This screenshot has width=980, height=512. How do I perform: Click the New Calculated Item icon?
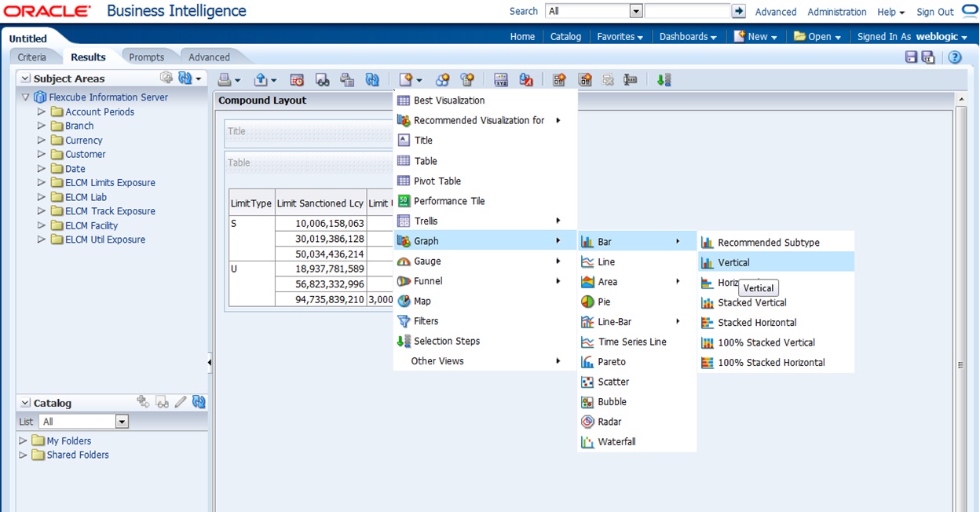coord(467,79)
